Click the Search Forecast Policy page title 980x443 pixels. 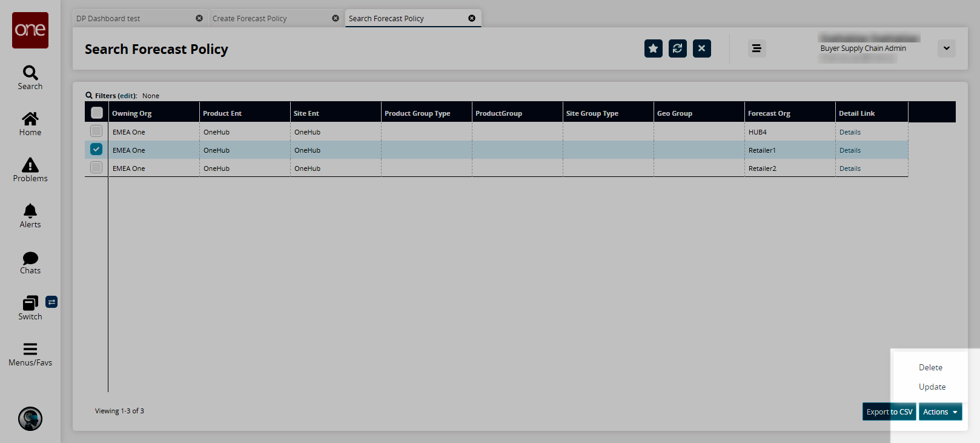coord(156,49)
